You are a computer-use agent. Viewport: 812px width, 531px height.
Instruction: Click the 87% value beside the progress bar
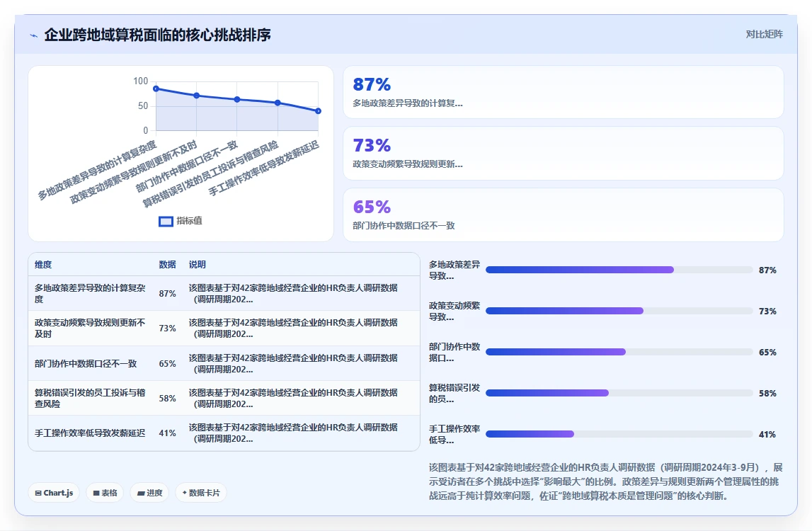(x=767, y=270)
